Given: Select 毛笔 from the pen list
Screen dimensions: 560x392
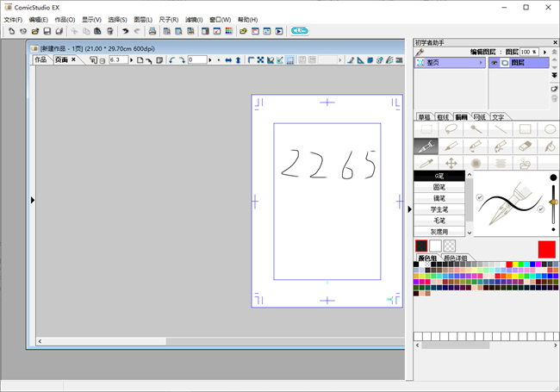Looking at the screenshot, I should pos(439,221).
